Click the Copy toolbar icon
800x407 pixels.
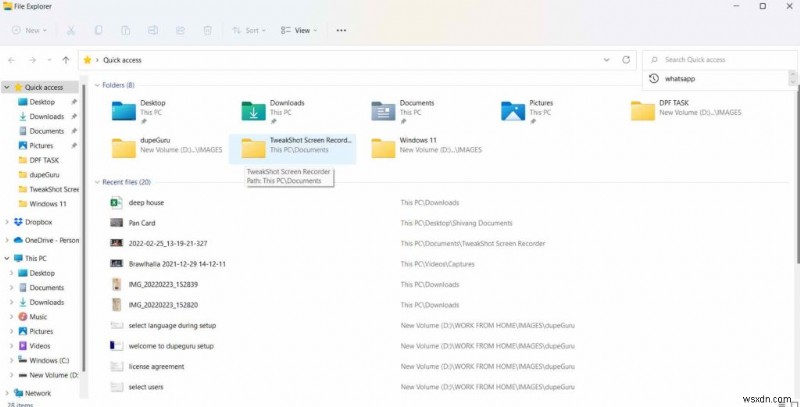98,31
